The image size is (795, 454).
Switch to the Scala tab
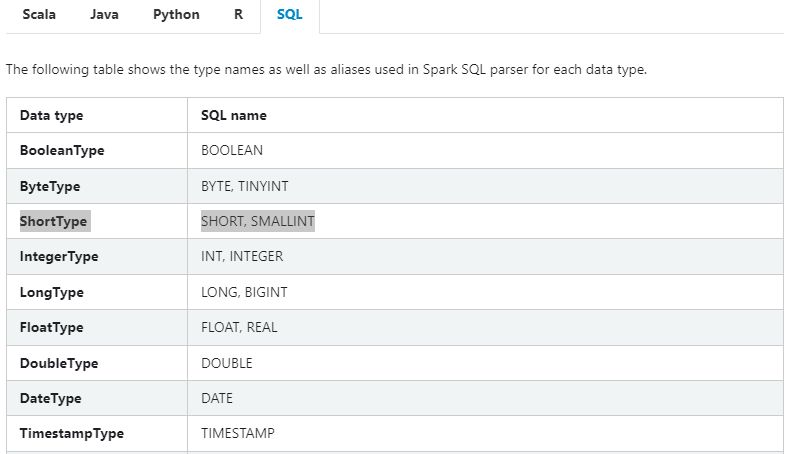coord(39,15)
